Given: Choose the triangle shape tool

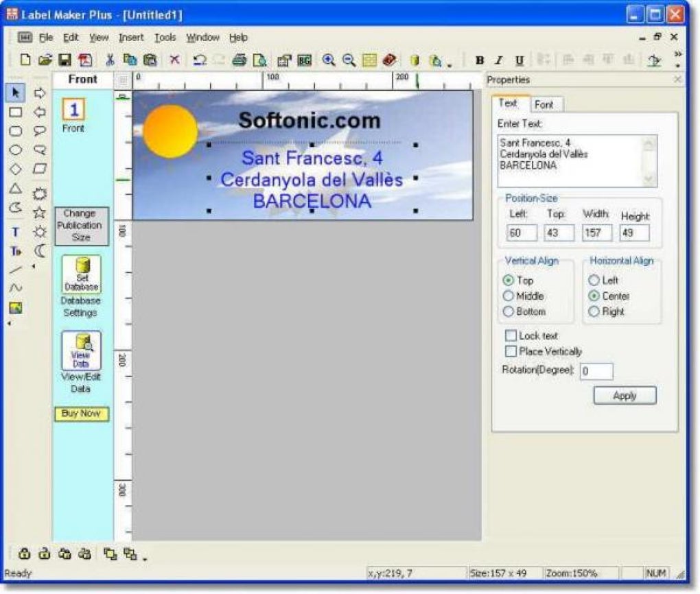Looking at the screenshot, I should click(x=16, y=189).
